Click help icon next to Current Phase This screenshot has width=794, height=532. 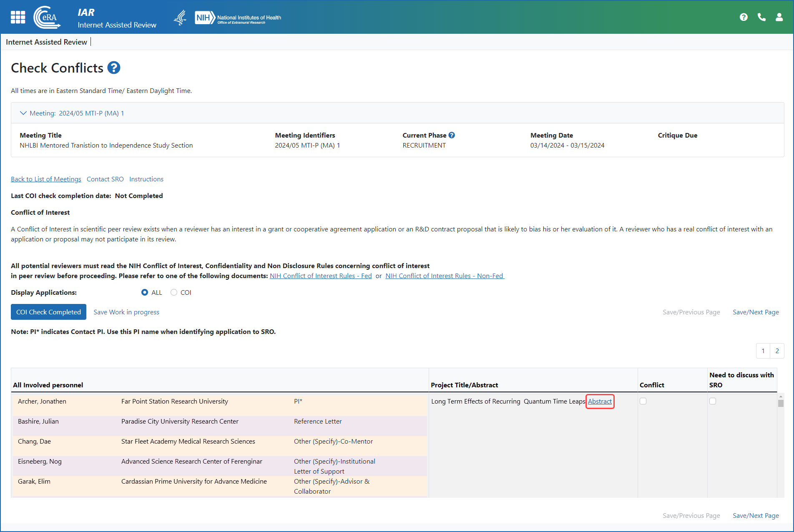point(452,135)
